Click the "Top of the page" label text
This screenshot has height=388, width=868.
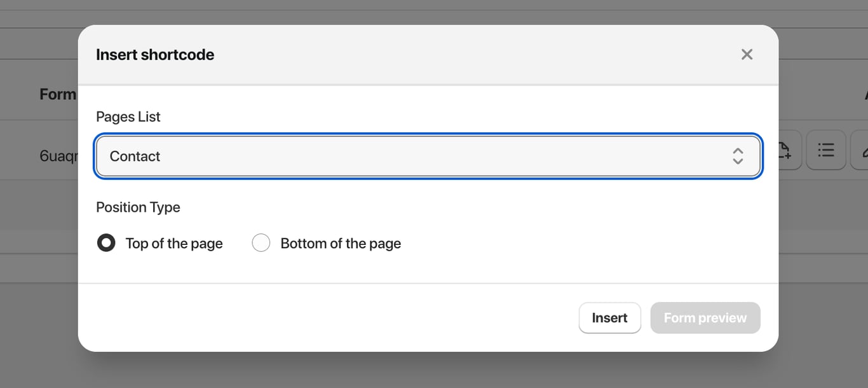tap(174, 244)
